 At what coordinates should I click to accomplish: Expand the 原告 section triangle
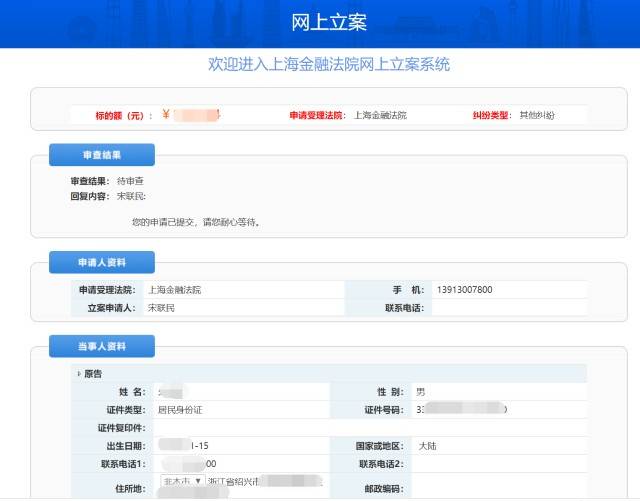tap(79, 373)
